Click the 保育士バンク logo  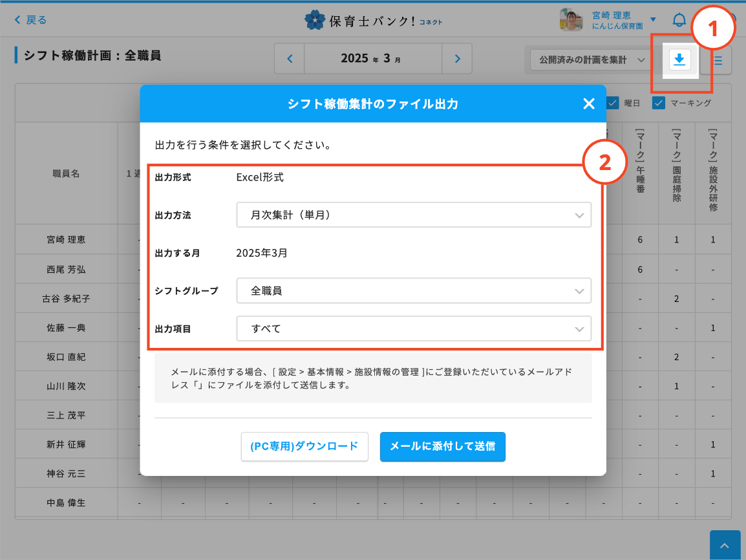tap(373, 20)
